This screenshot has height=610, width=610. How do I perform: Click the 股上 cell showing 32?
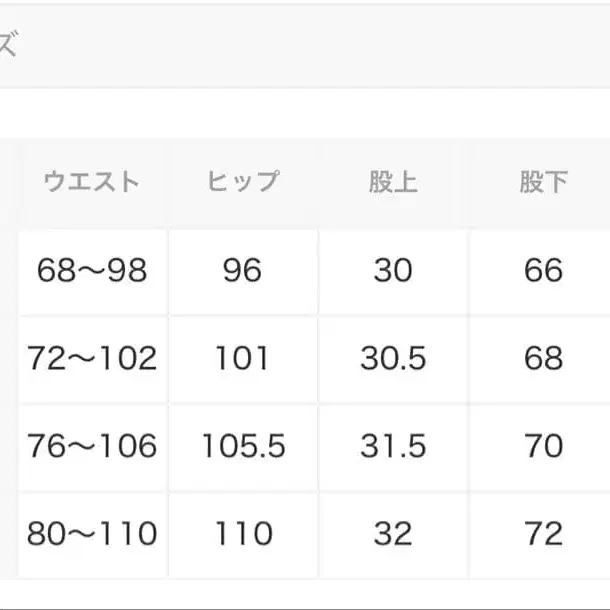point(393,534)
